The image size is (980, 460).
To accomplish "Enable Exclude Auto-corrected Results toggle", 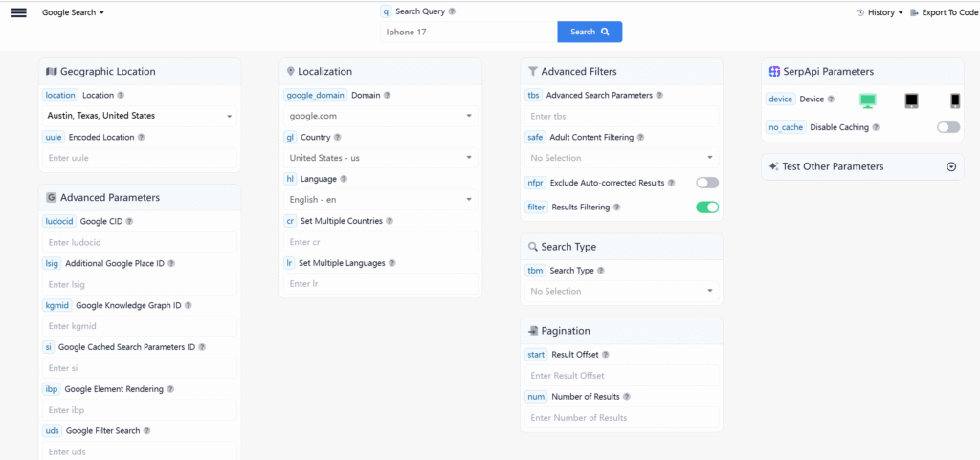I will [x=706, y=183].
